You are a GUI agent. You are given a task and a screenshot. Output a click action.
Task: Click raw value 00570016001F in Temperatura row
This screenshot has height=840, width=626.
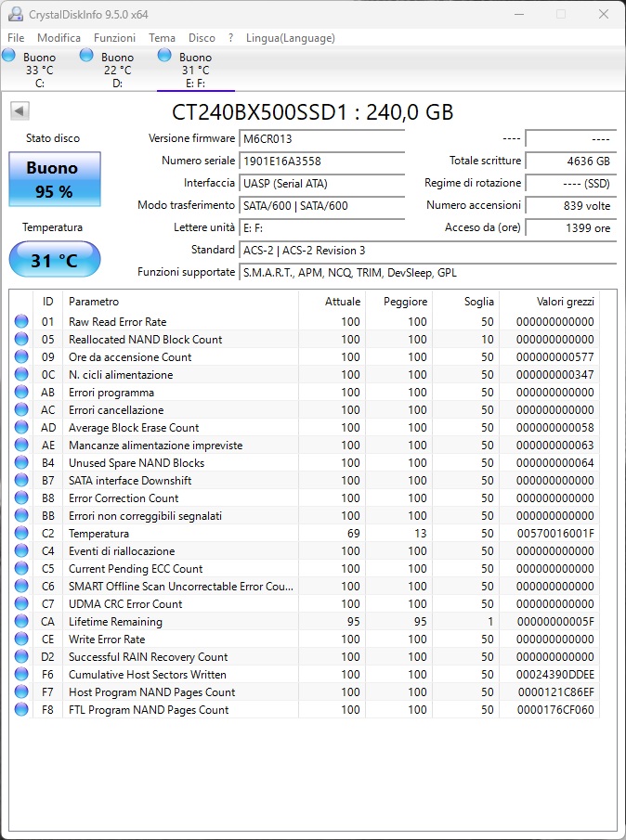click(555, 534)
